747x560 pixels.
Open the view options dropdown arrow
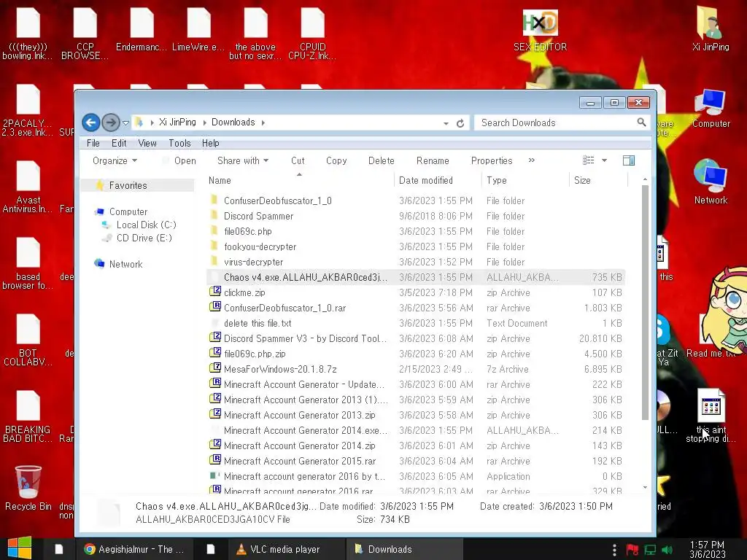pos(604,160)
